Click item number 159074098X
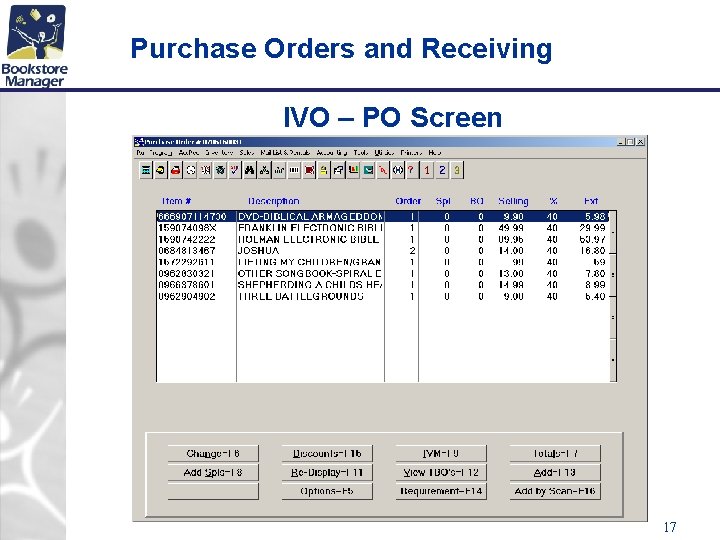Image resolution: width=720 pixels, height=540 pixels. pyautogui.click(x=186, y=228)
